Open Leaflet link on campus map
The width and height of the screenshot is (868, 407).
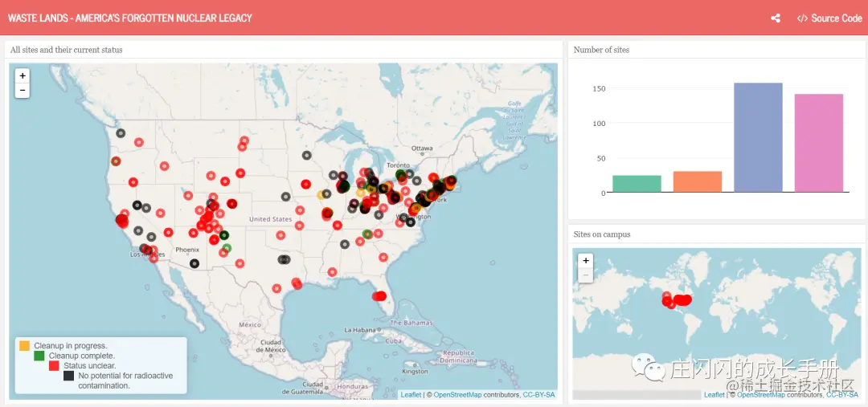(x=714, y=395)
